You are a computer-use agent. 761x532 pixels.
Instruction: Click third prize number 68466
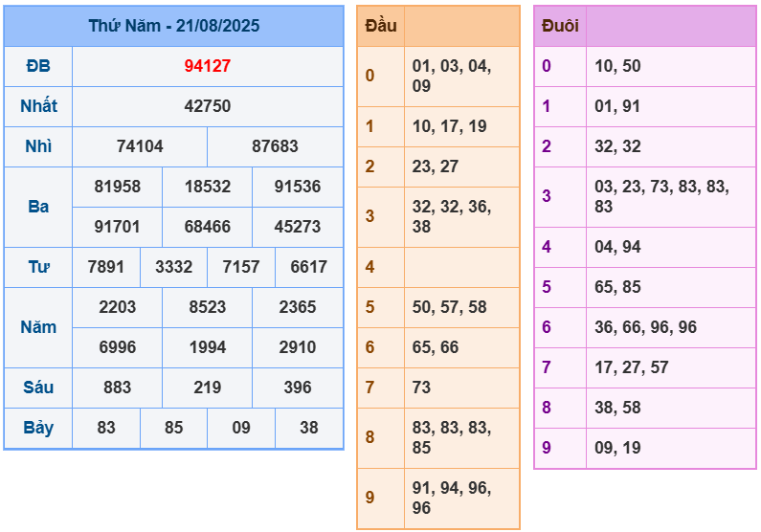208,227
